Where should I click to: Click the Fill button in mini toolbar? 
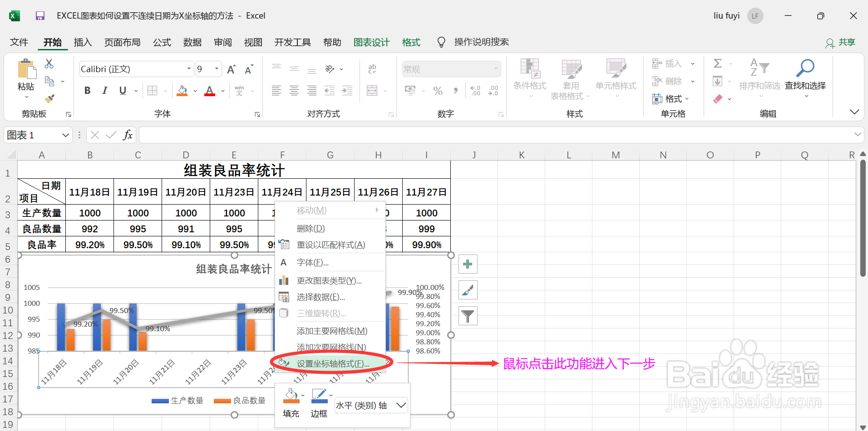pos(291,403)
